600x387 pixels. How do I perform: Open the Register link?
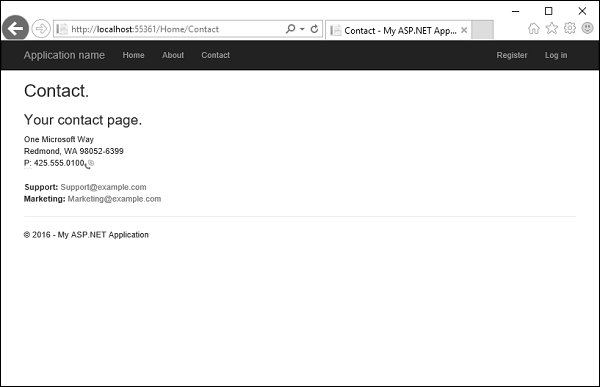[512, 55]
